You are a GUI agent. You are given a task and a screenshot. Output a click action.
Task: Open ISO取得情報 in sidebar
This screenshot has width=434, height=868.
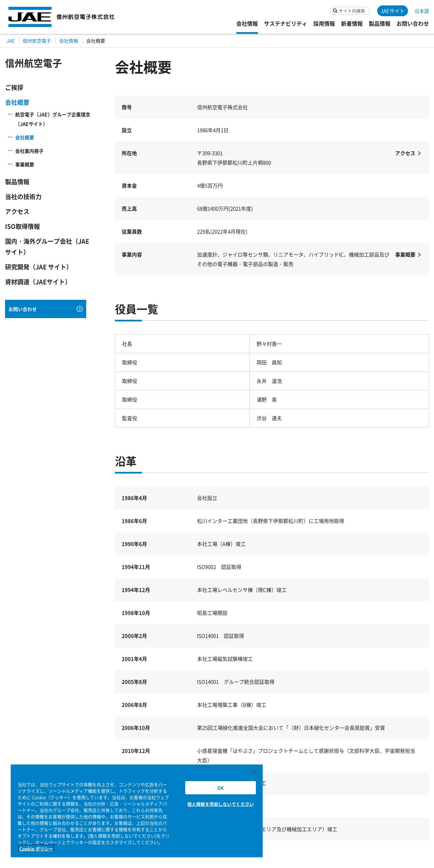[x=23, y=226]
